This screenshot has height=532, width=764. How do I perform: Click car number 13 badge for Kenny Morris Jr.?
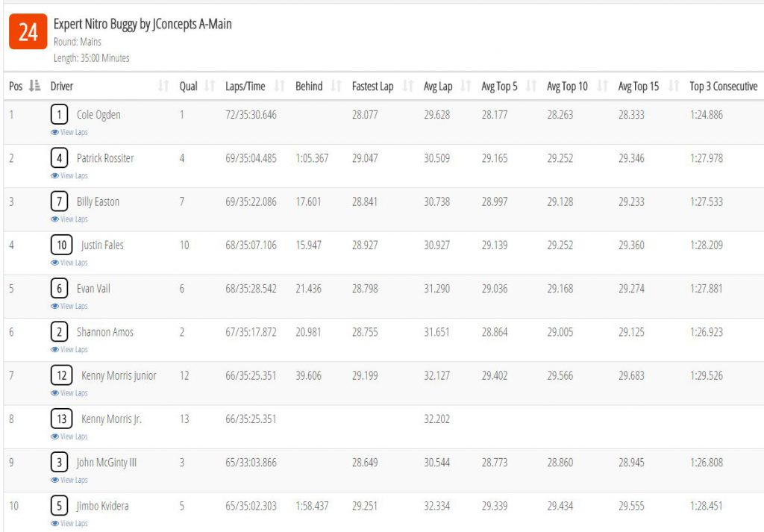[x=61, y=419]
